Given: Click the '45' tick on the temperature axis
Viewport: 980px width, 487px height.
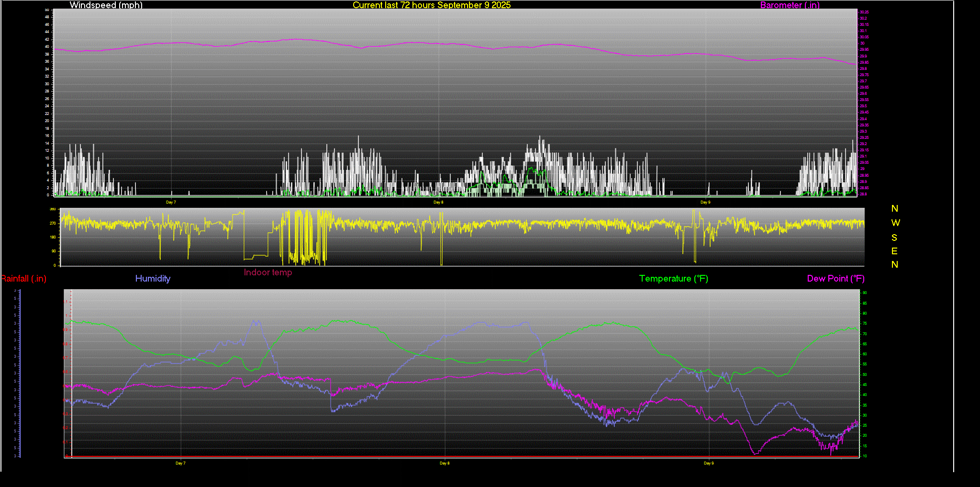Looking at the screenshot, I should (865, 385).
